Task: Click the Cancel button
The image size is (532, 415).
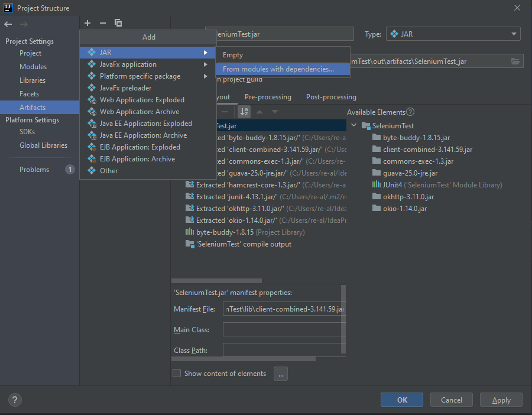Action: click(x=451, y=400)
